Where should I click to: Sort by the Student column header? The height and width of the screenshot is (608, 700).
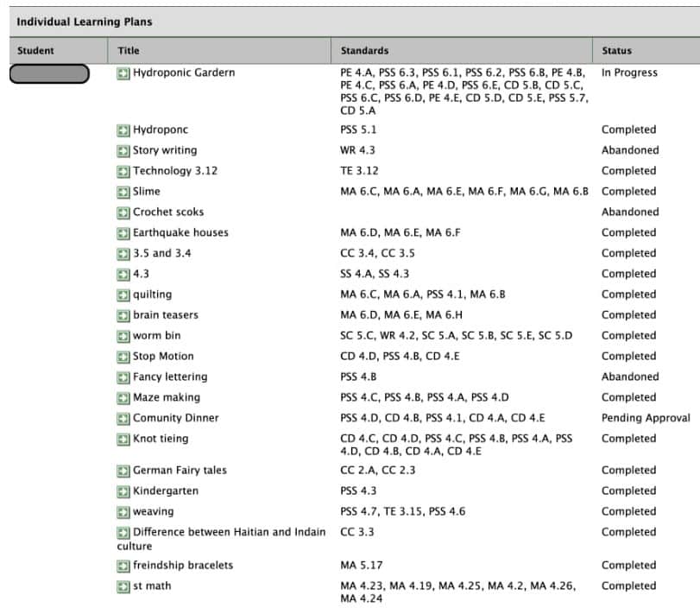coord(35,50)
